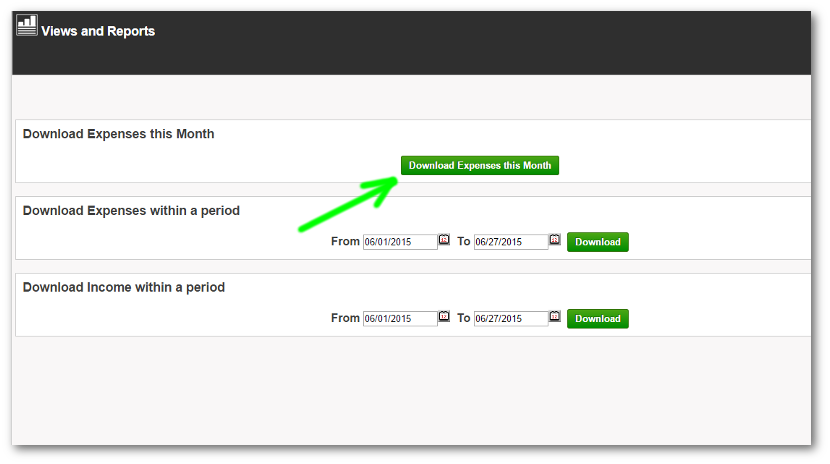Focus the Income period To date field
The height and width of the screenshot is (464, 830).
511,319
